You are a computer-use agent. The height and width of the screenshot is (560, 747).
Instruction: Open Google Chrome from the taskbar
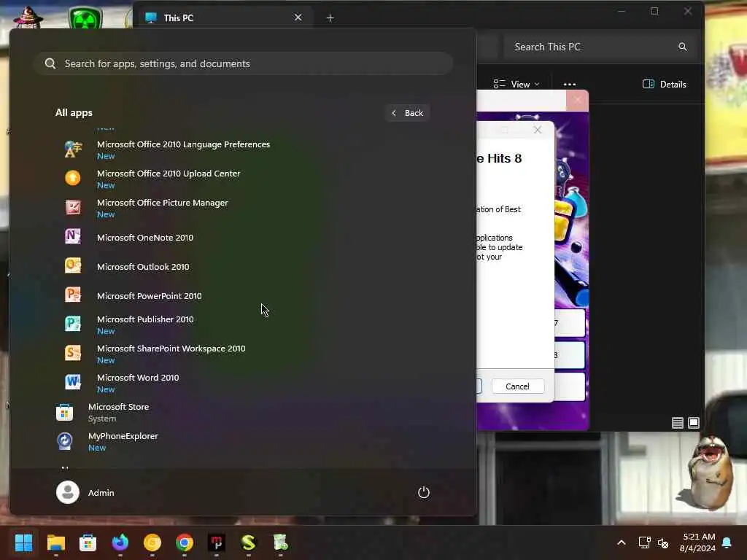click(185, 542)
